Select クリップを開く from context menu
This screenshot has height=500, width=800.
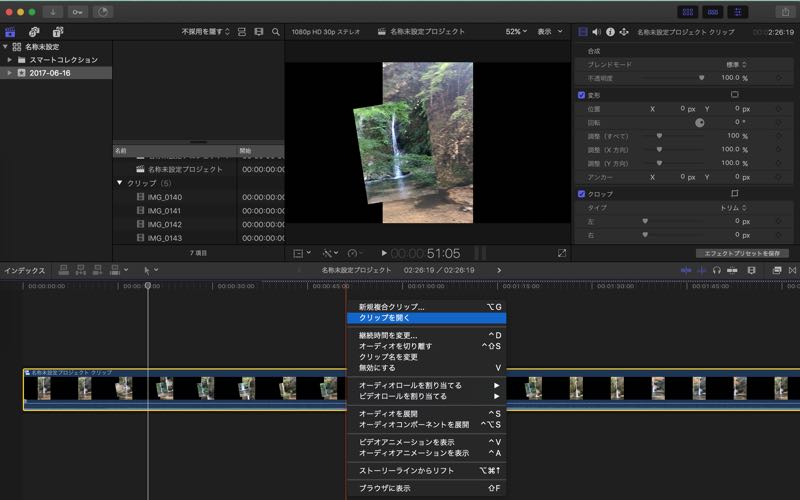coord(384,317)
